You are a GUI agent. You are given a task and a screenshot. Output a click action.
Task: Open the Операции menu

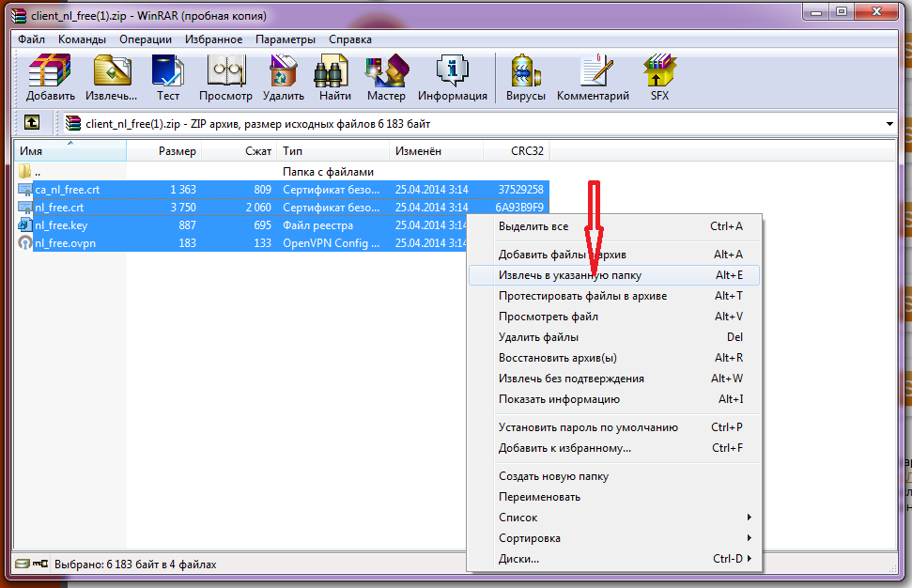pos(146,39)
